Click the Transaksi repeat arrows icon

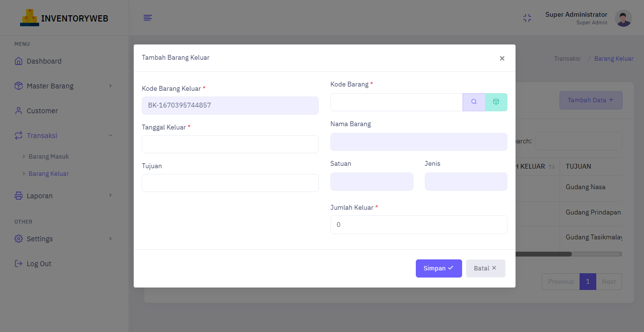pyautogui.click(x=19, y=136)
